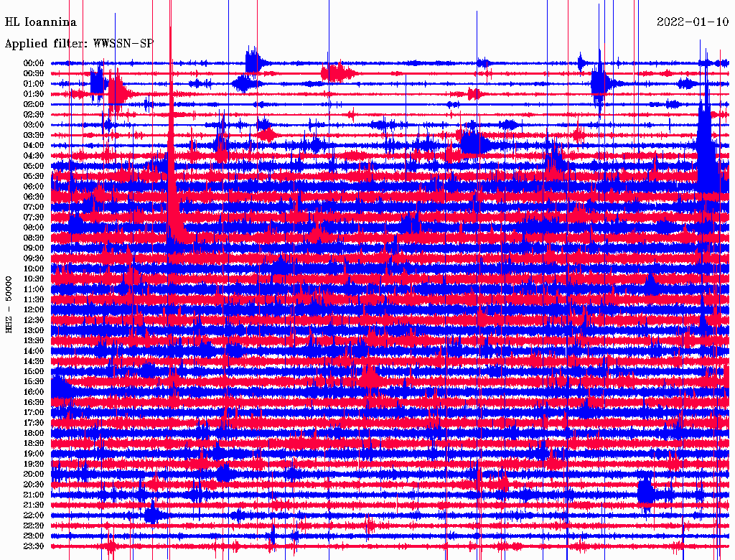
Task: Select the 23:30 time label
Action: [x=34, y=546]
